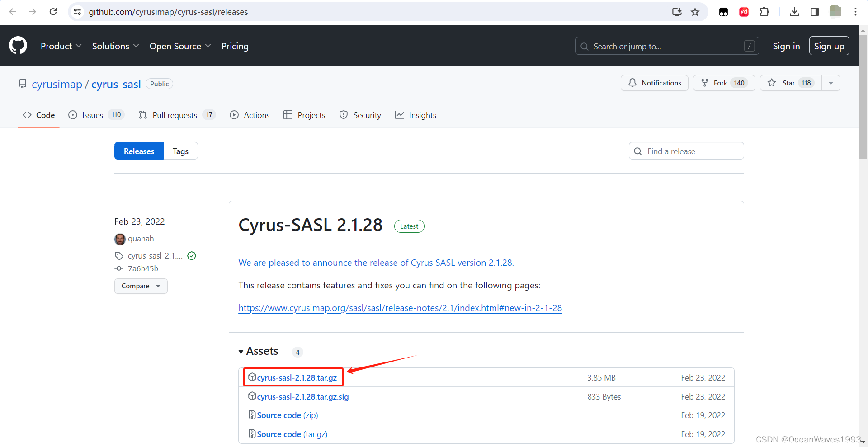Click the Find a release search field
Screen dimensions: 868x447
point(686,151)
